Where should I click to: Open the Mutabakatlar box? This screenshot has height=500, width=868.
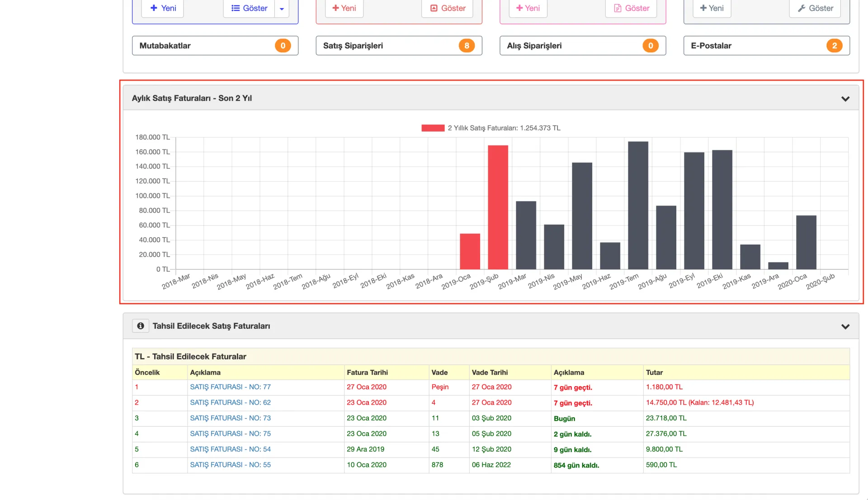215,46
